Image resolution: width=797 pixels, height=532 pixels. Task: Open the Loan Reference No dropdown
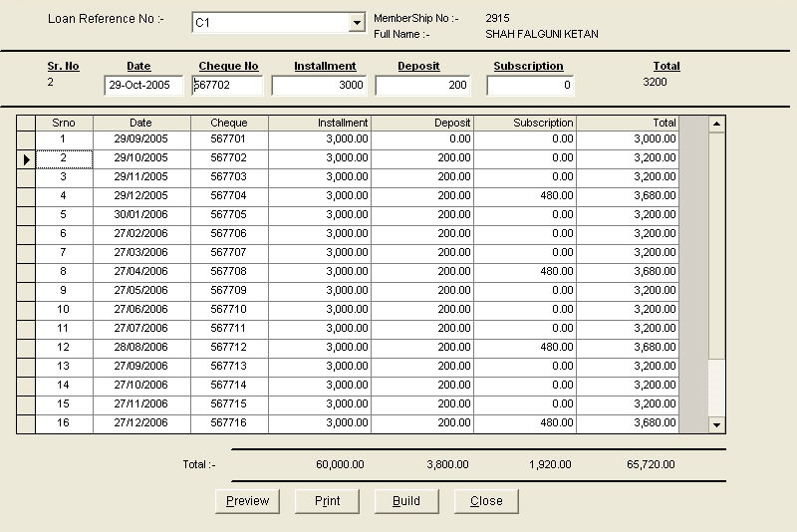point(357,23)
